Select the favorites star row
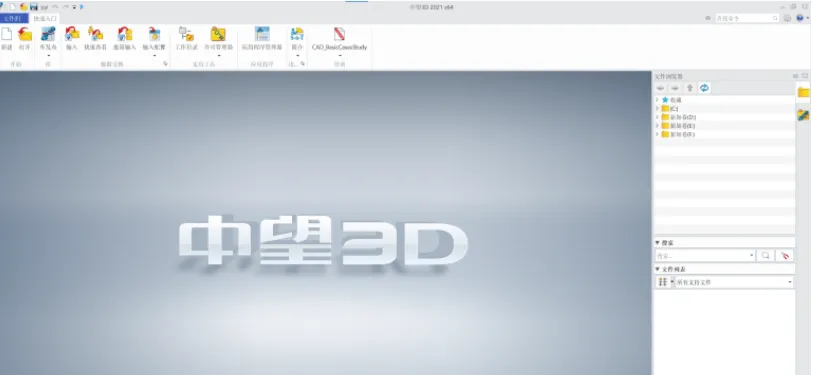The width and height of the screenshot is (813, 375). 725,100
